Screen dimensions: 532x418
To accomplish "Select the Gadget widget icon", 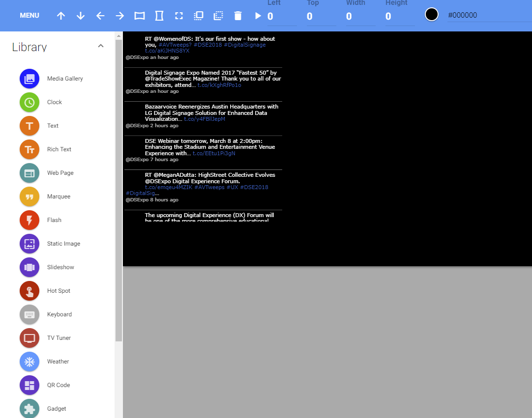I will pyautogui.click(x=30, y=409).
